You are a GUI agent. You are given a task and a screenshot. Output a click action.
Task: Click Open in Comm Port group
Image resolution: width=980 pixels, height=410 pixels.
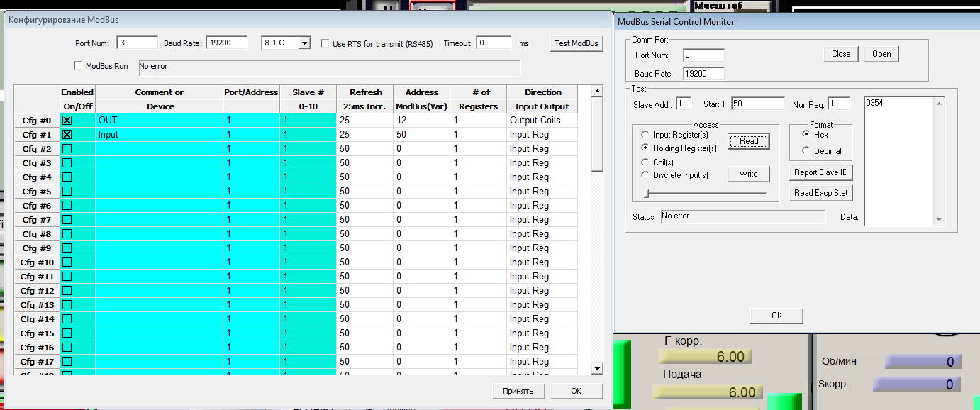(x=881, y=54)
